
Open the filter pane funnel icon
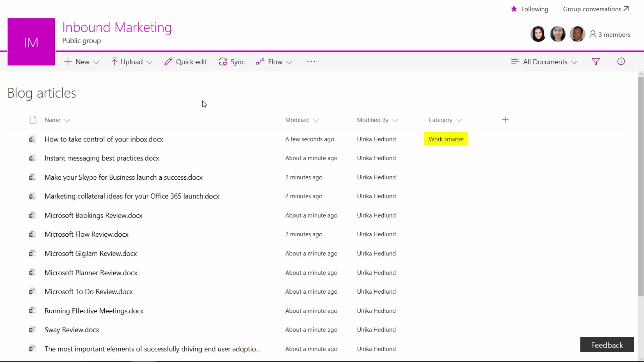[596, 62]
